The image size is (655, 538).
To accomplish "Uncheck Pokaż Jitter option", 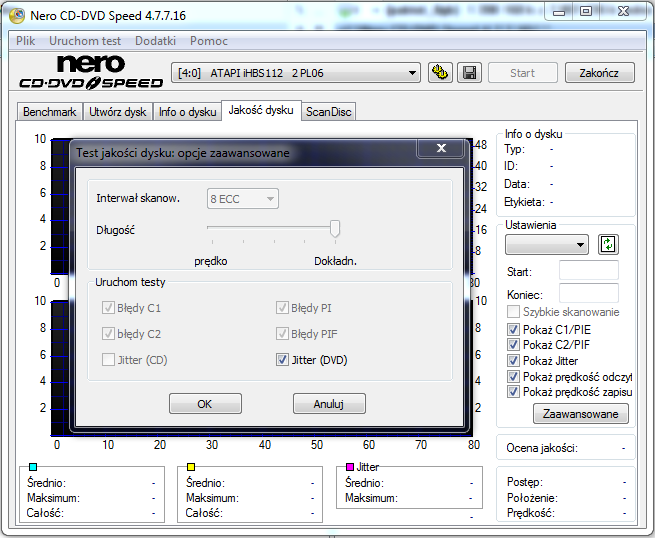I will point(513,360).
